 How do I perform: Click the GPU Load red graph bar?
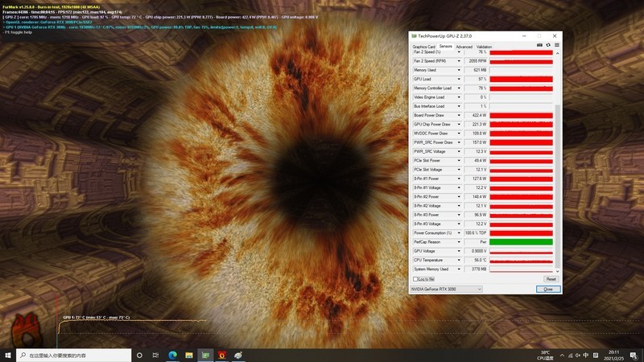point(521,79)
